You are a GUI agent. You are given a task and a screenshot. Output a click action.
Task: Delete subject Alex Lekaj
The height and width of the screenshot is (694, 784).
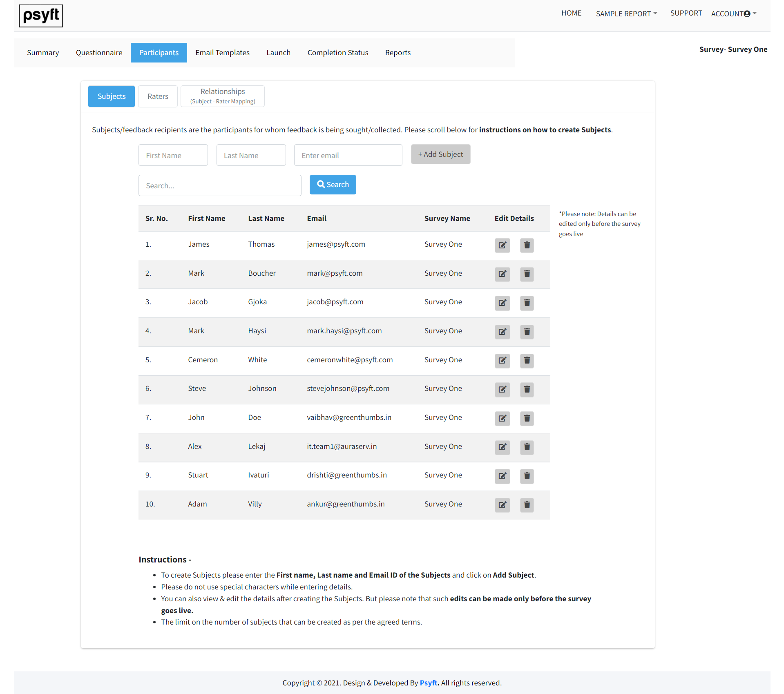tap(527, 447)
